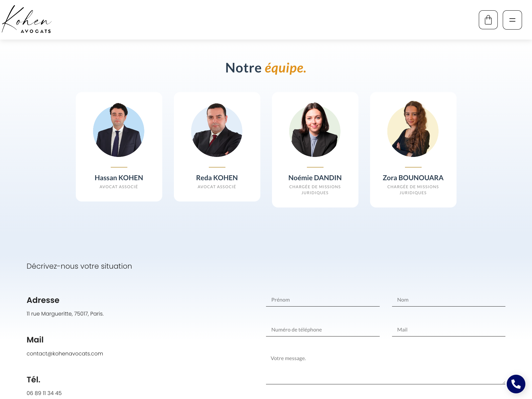Select the name Hassan KOHEN
Viewport: 532px width, 399px height.
pos(119,178)
